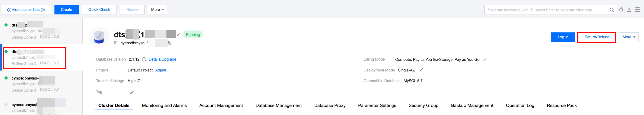The image size is (644, 115).
Task: Edit the cluster name pencil icon
Action: (179, 34)
